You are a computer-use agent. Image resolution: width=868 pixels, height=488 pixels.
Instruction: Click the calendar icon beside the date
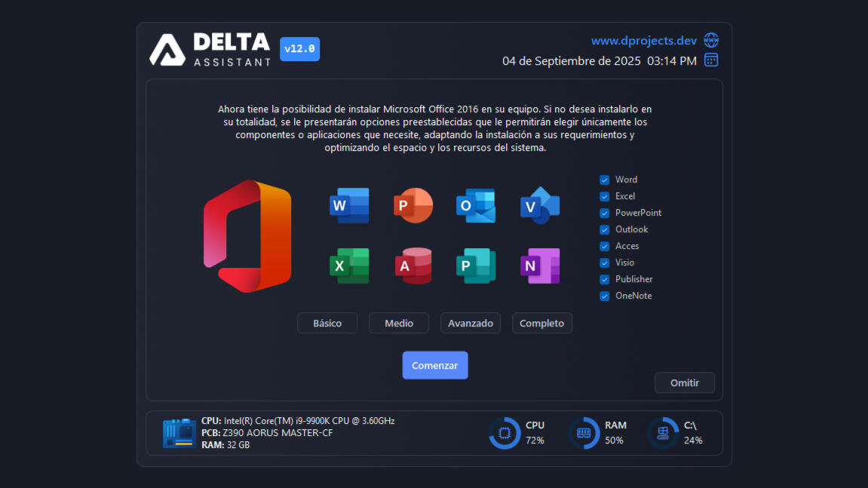point(711,60)
